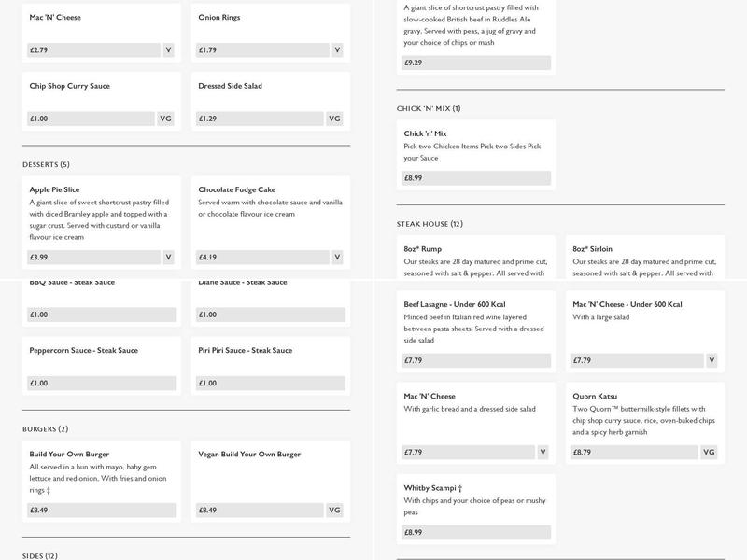Click the £8.99 price bar for Chick 'n' Mix
This screenshot has width=747, height=560.
tap(476, 178)
